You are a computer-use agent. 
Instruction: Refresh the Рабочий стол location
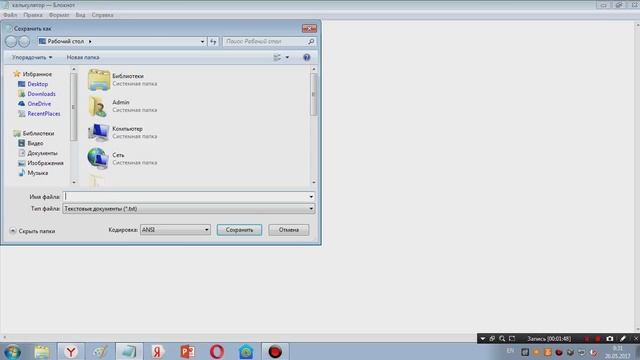[213, 42]
